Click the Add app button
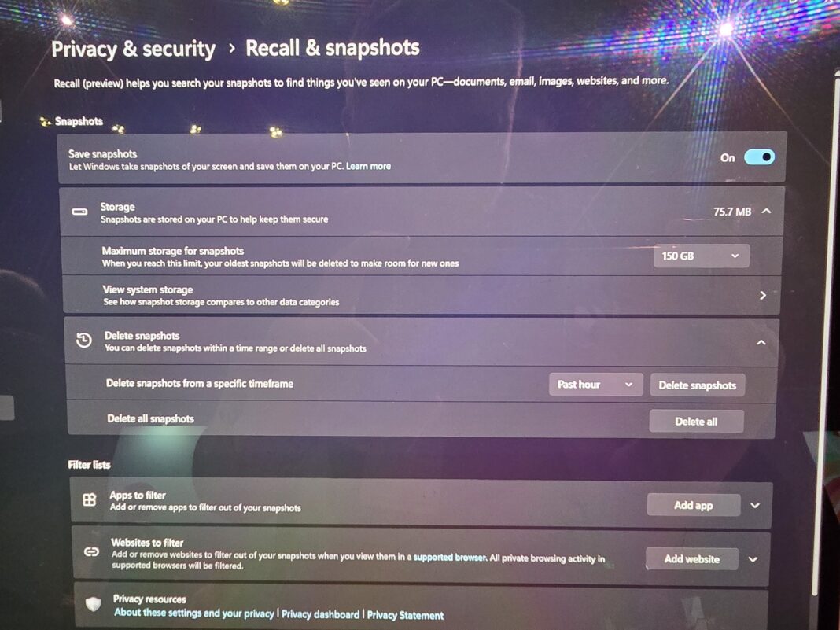840x630 pixels. [693, 505]
